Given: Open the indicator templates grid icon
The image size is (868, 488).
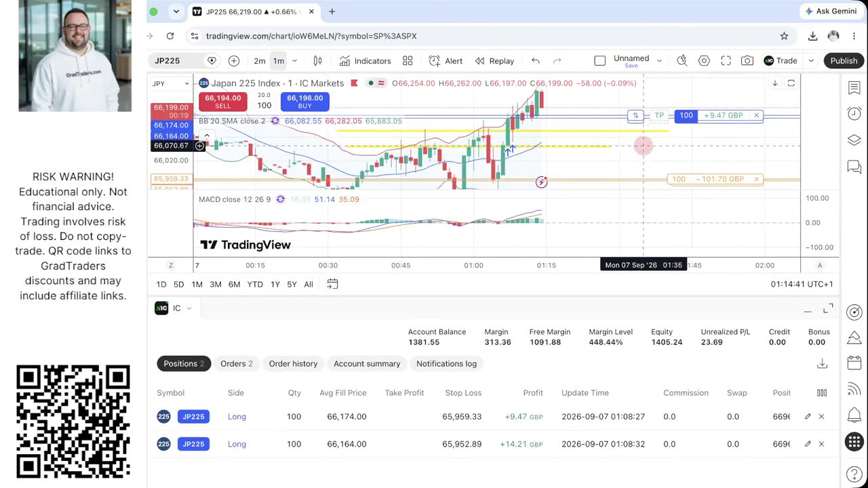Looking at the screenshot, I should coord(408,61).
